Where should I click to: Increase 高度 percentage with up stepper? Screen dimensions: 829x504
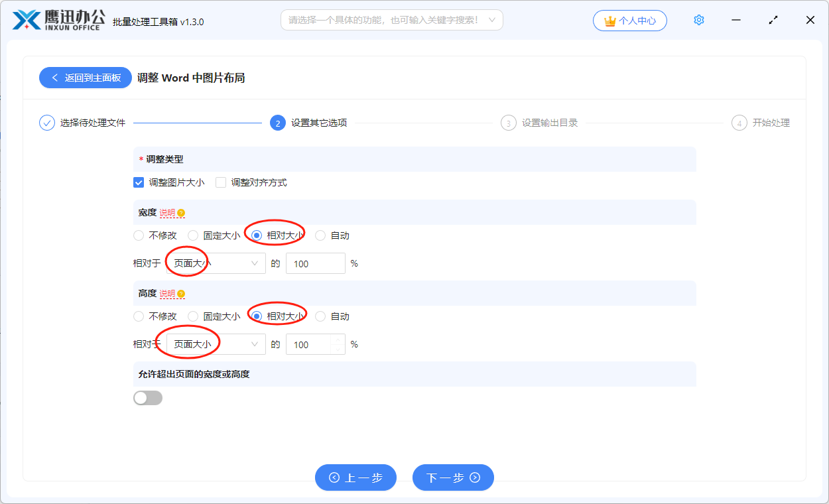pyautogui.click(x=338, y=340)
